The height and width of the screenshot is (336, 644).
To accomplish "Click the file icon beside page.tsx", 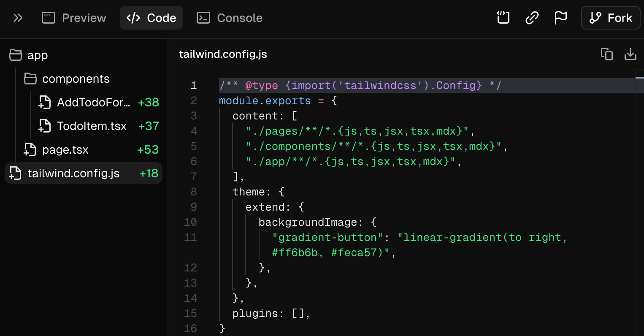I will point(30,149).
